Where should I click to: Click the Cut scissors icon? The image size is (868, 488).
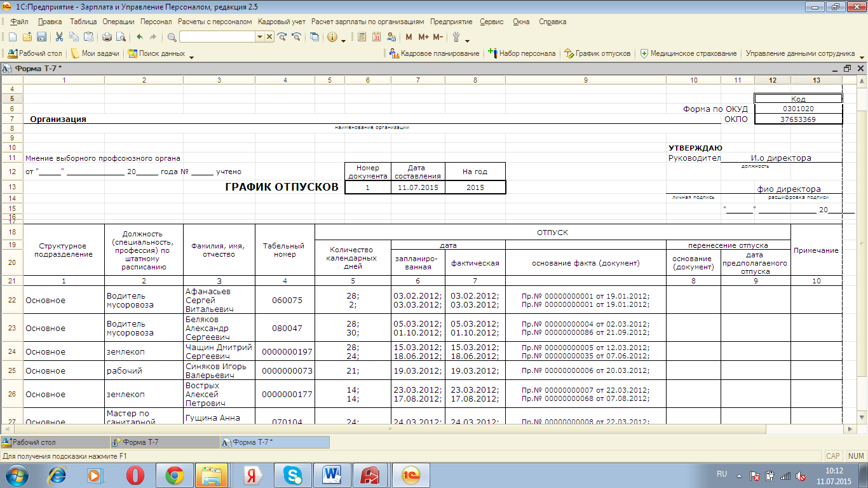click(59, 37)
